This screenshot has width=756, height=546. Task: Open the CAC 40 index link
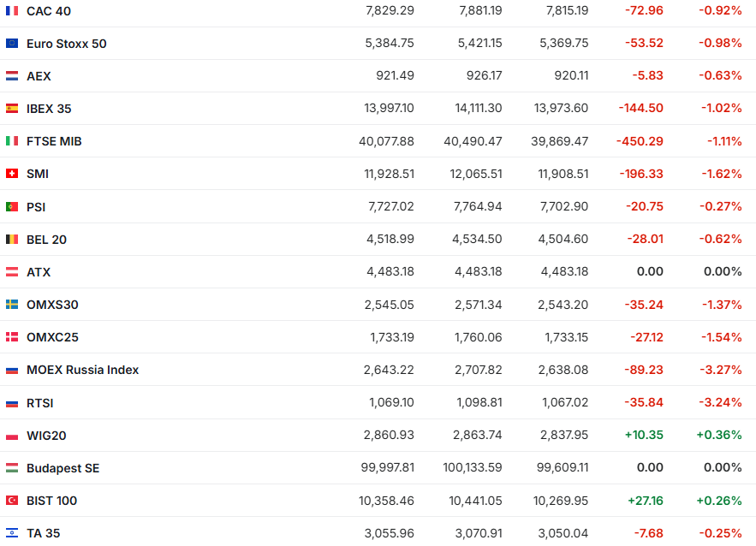[x=51, y=11]
